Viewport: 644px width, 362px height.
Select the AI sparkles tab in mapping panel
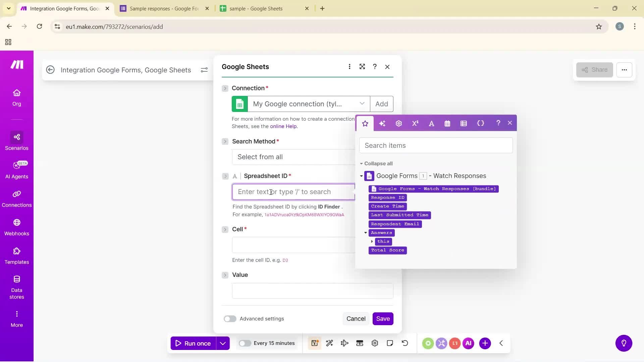point(382,123)
